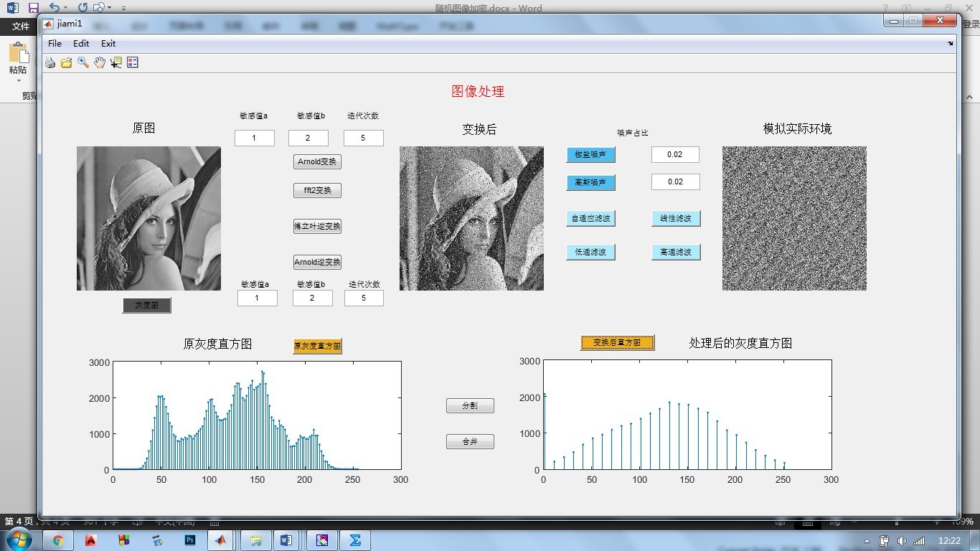
Task: Click the 原灰度直方图 histogram plot
Action: click(257, 415)
